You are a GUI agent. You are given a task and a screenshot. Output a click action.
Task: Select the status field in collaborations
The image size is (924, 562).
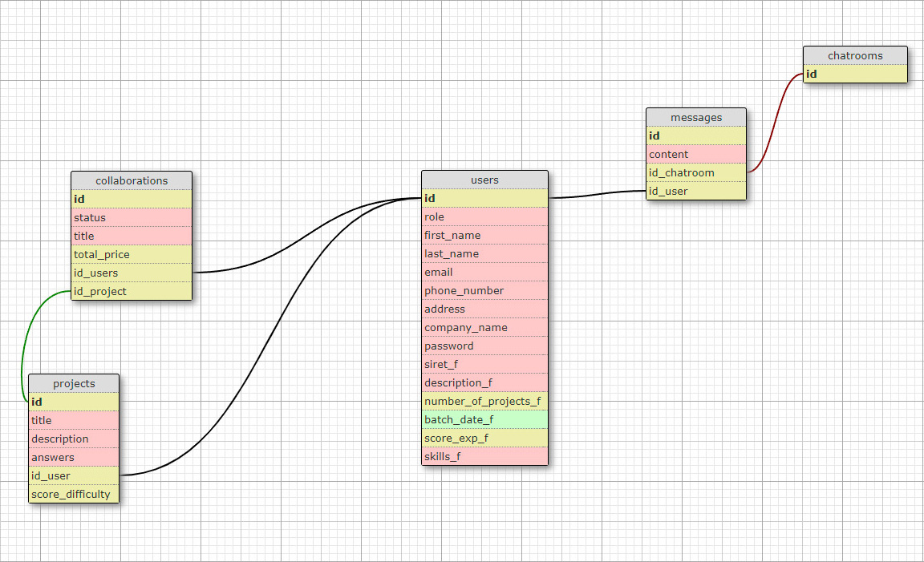pyautogui.click(x=132, y=217)
